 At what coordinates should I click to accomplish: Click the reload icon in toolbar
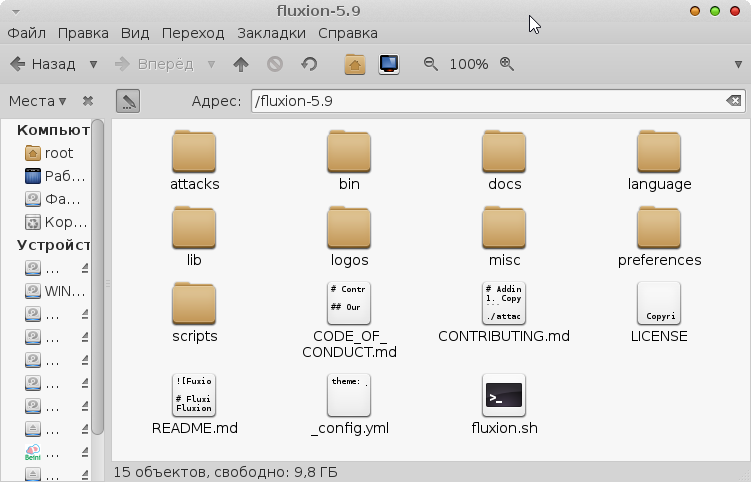click(x=309, y=64)
